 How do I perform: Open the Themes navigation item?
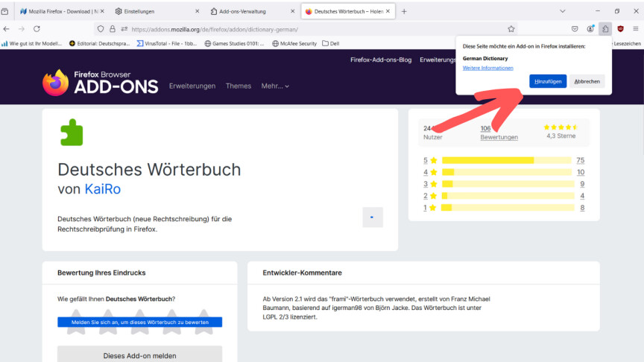[239, 86]
